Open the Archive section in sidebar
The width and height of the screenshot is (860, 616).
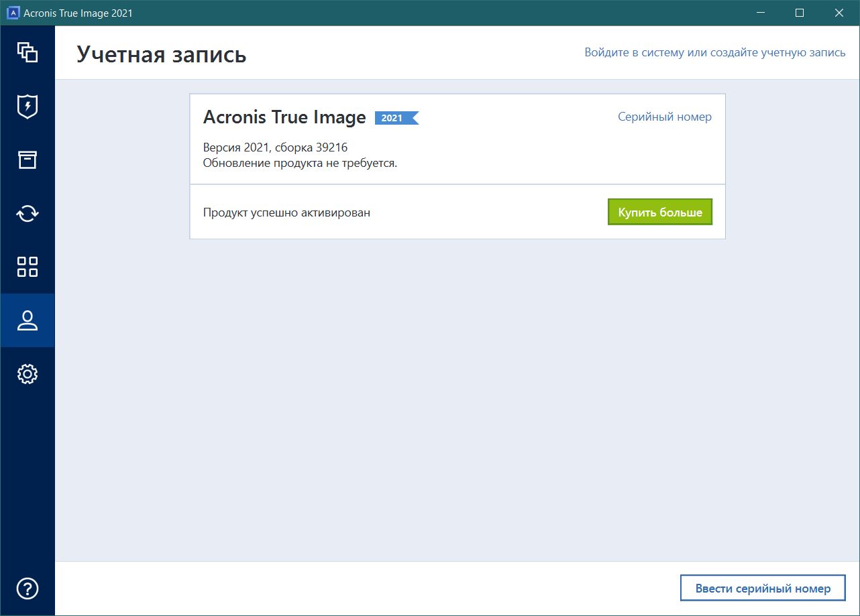tap(27, 160)
